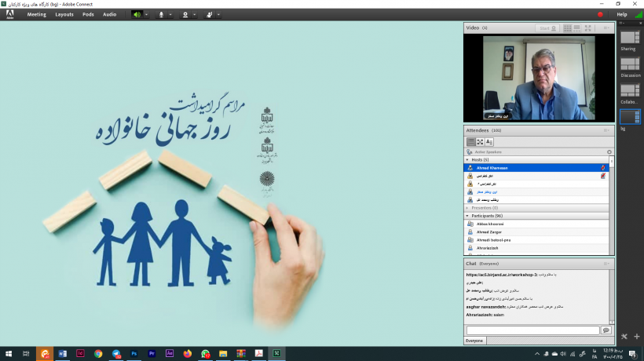This screenshot has height=361, width=644.
Task: Select Attendees list view icon
Action: [470, 142]
